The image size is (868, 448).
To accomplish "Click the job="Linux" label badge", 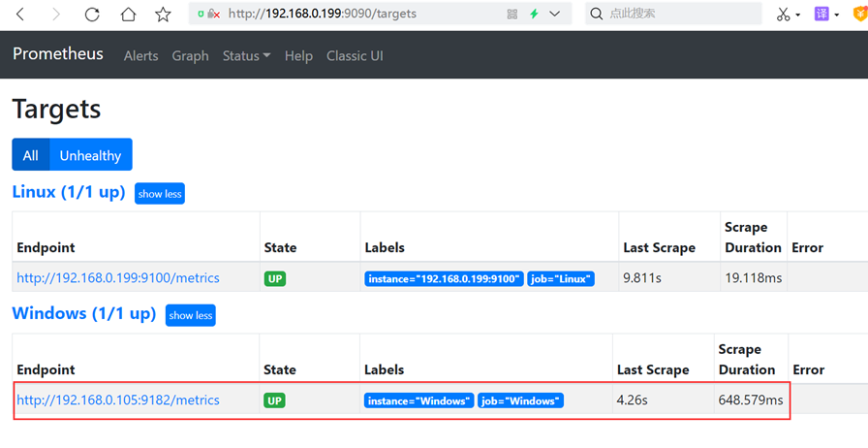I will pyautogui.click(x=561, y=279).
